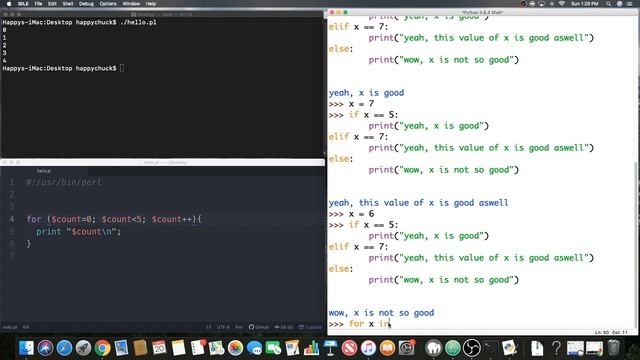This screenshot has height=360, width=640.
Task: Open the Debug menu
Action: click(86, 4)
